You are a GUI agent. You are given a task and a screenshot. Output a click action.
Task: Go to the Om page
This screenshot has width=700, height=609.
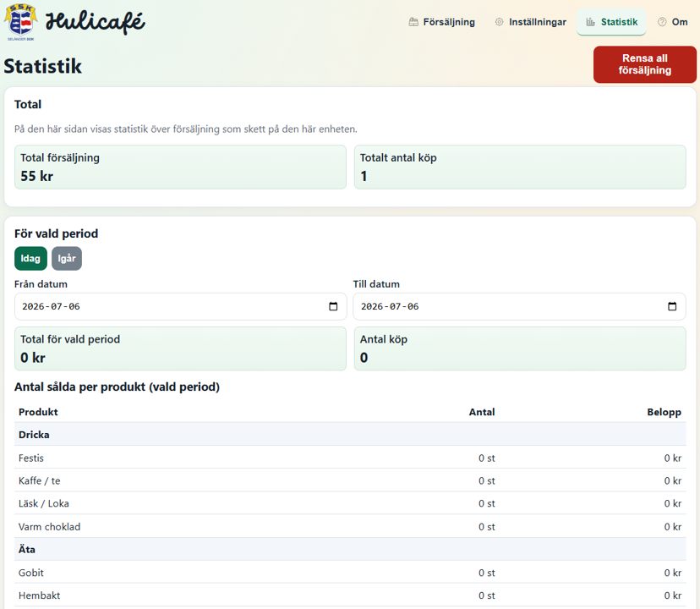672,22
